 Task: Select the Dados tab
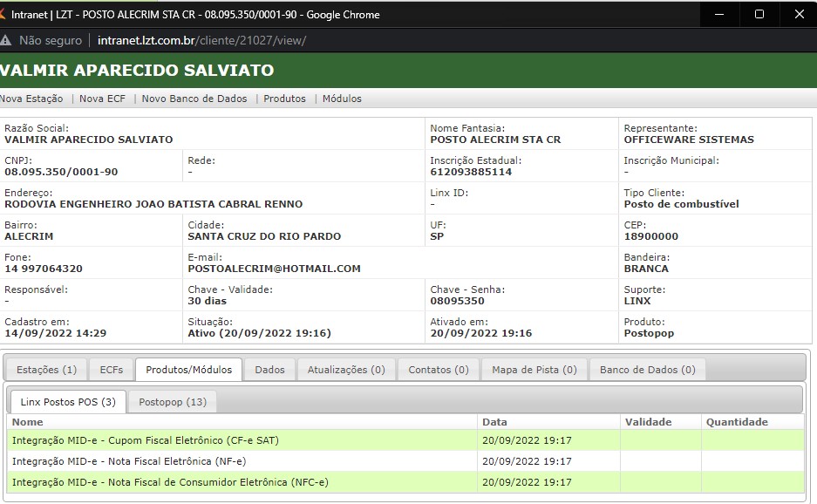[269, 370]
